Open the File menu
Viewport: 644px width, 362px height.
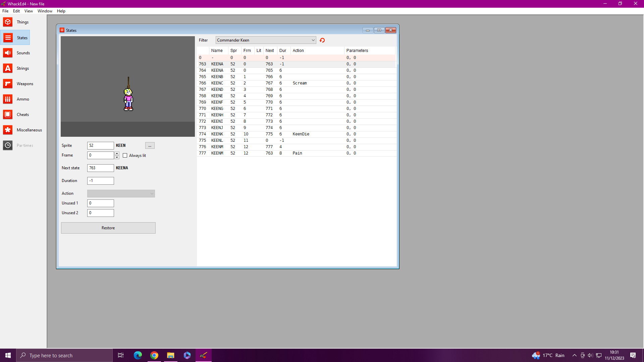click(5, 11)
